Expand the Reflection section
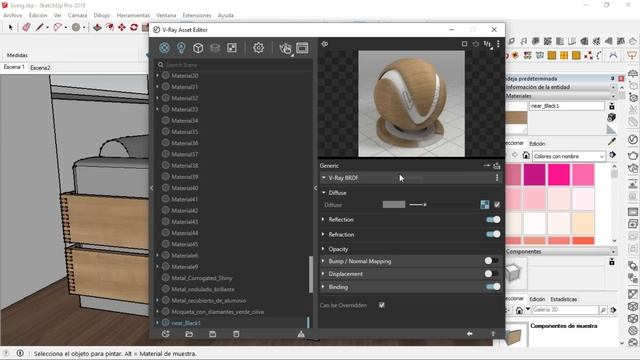This screenshot has height=360, width=640. pyautogui.click(x=323, y=220)
